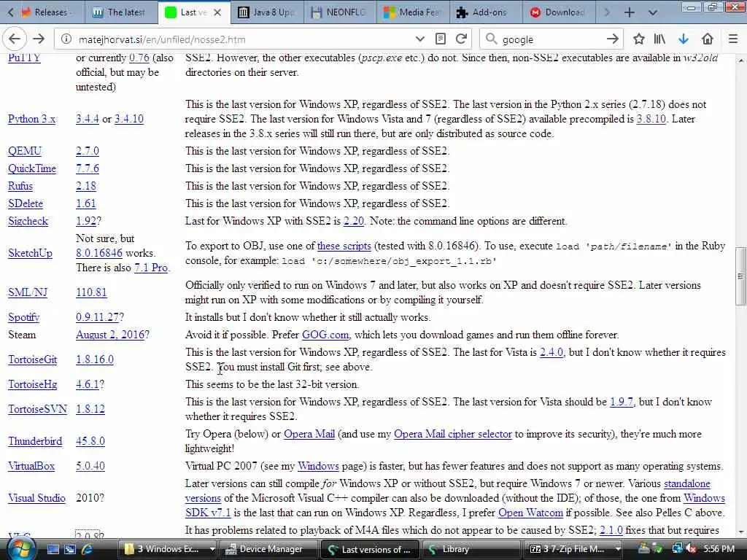Image resolution: width=747 pixels, height=560 pixels.
Task: Switch to the NEONFLO tab
Action: point(340,12)
